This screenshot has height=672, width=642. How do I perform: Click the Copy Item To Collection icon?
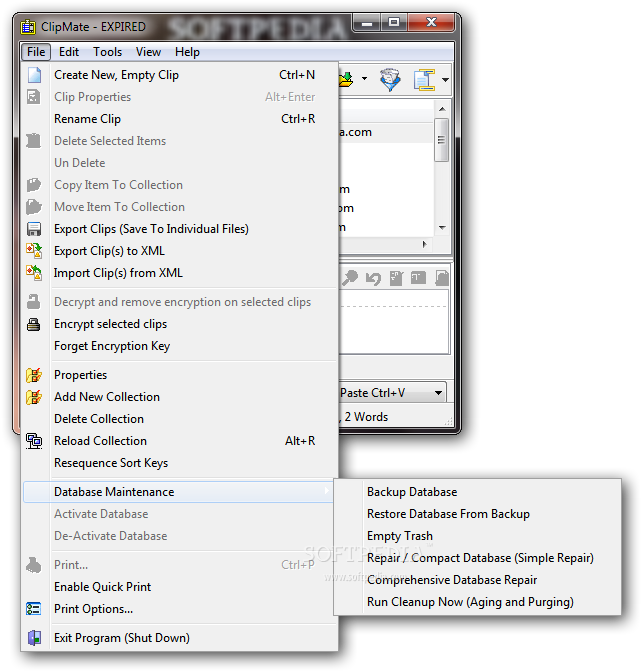(x=34, y=185)
